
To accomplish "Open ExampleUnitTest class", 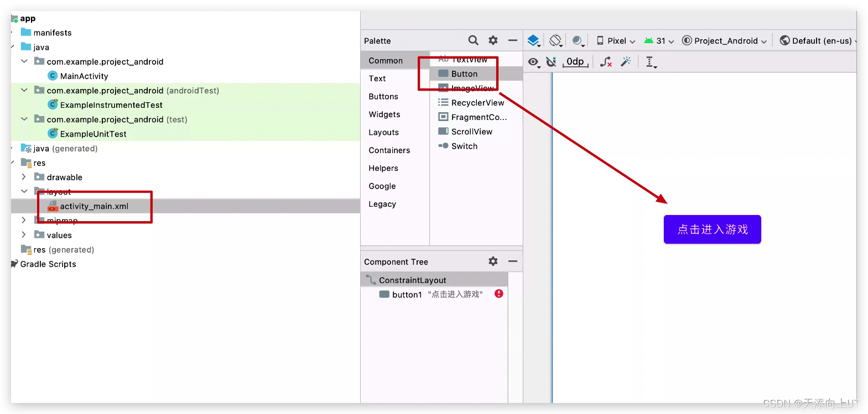I will [87, 134].
